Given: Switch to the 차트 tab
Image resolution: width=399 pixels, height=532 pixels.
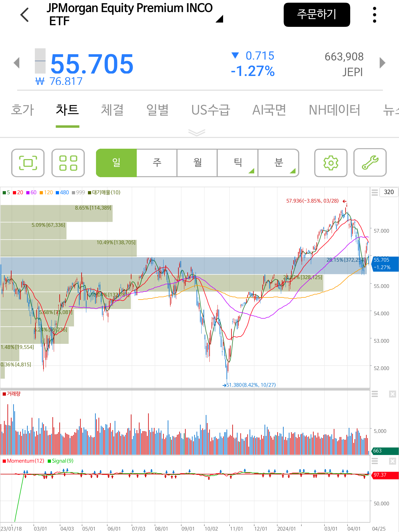Looking at the screenshot, I should [67, 110].
